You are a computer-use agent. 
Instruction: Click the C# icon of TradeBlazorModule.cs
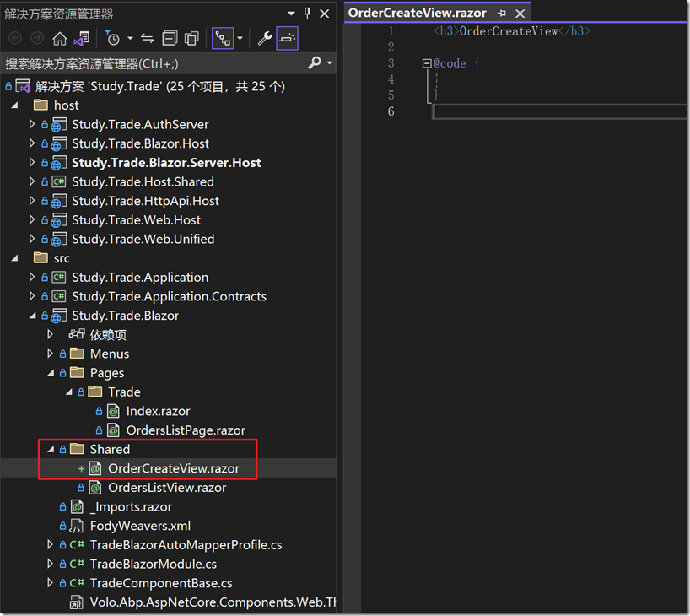[77, 564]
